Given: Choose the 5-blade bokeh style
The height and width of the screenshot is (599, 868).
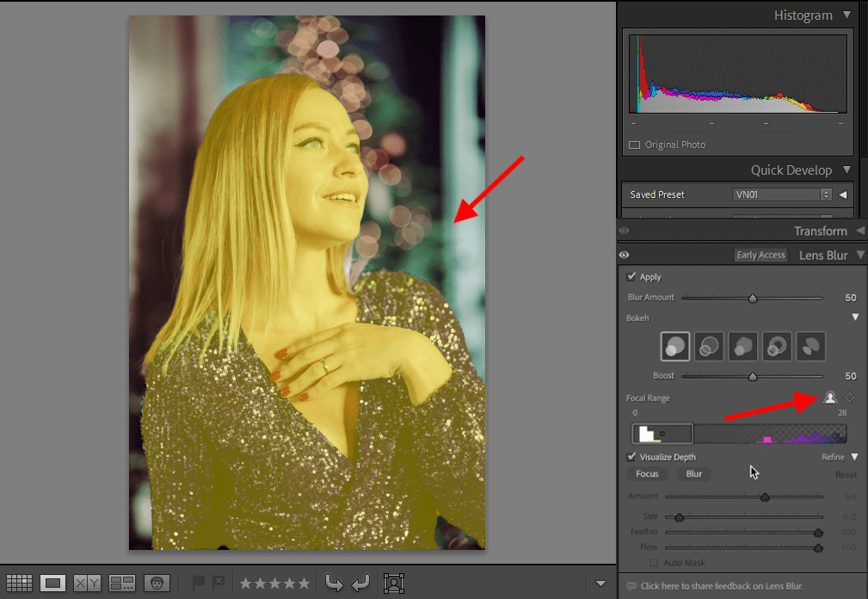Looking at the screenshot, I should point(743,347).
